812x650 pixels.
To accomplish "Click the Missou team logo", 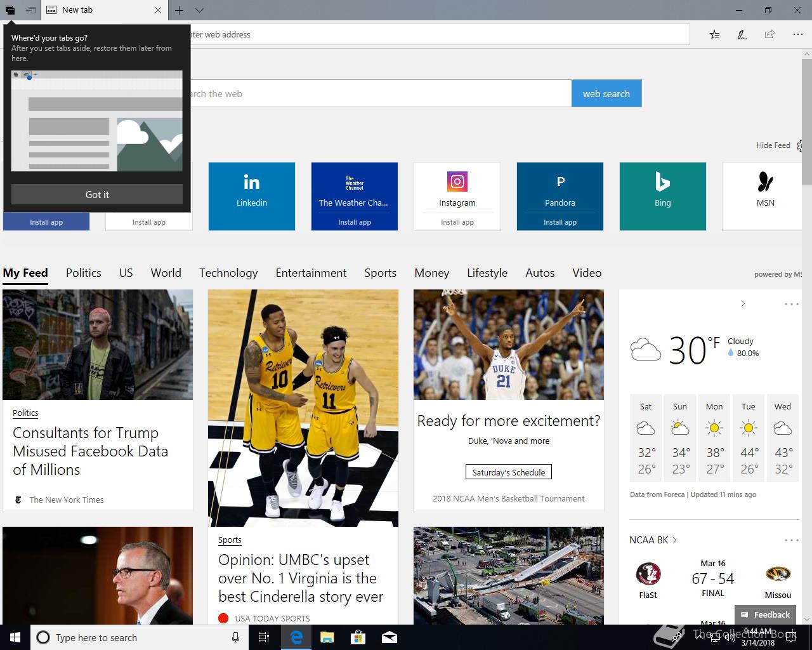I will click(778, 574).
